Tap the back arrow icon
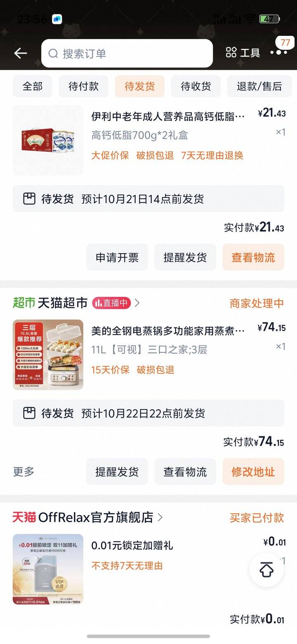Image resolution: width=297 pixels, height=644 pixels. pos(20,53)
